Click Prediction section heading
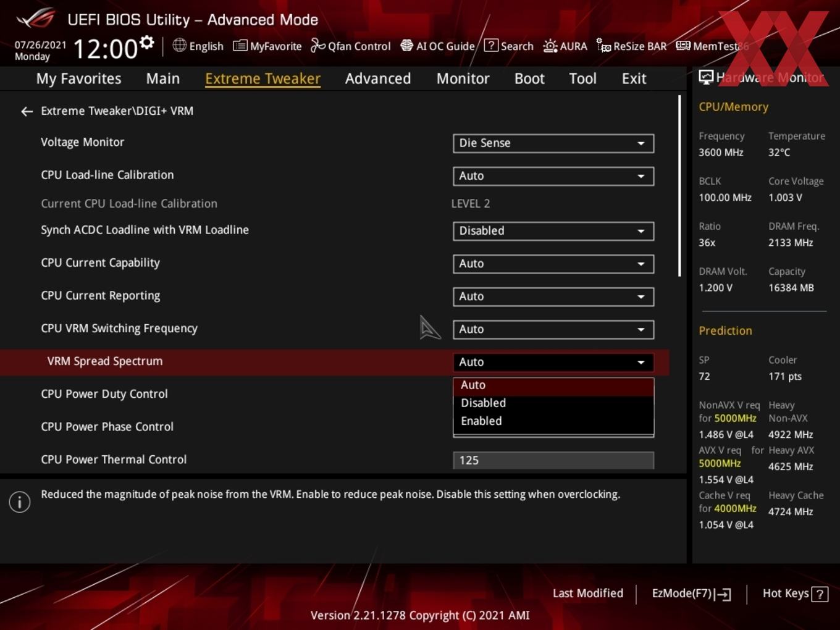Screen dimensions: 840x630 tap(725, 331)
